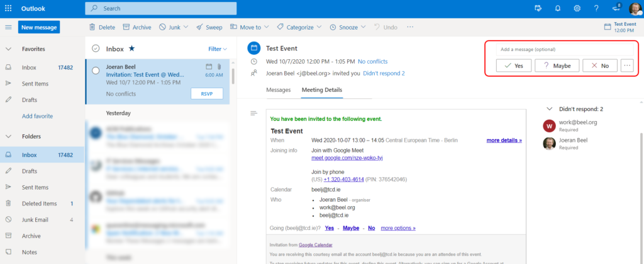
Task: Decline the invitation with No
Action: 599,66
